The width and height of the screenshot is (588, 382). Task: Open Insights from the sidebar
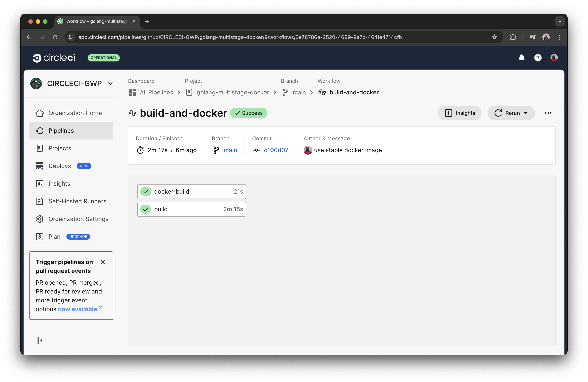click(x=59, y=184)
